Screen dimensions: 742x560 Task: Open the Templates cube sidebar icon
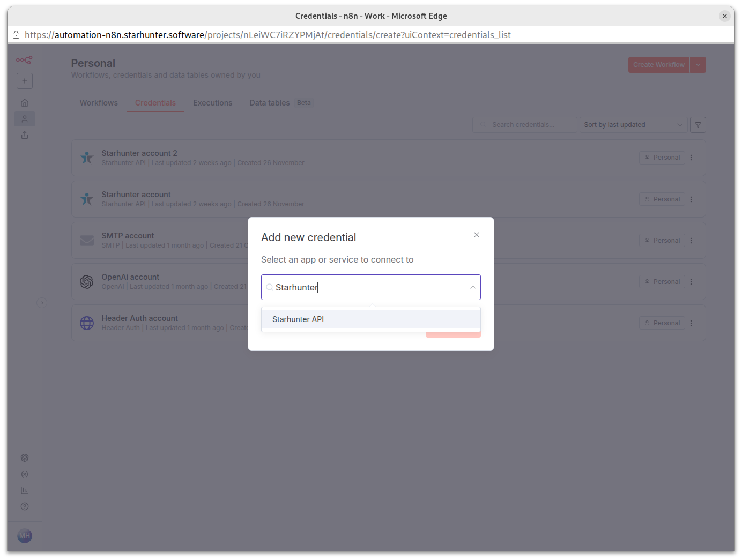click(25, 458)
